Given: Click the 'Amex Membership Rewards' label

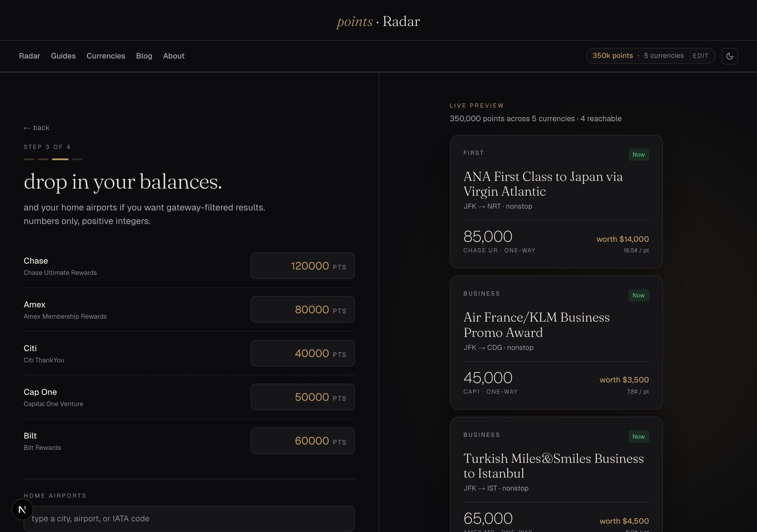Looking at the screenshot, I should tap(65, 317).
